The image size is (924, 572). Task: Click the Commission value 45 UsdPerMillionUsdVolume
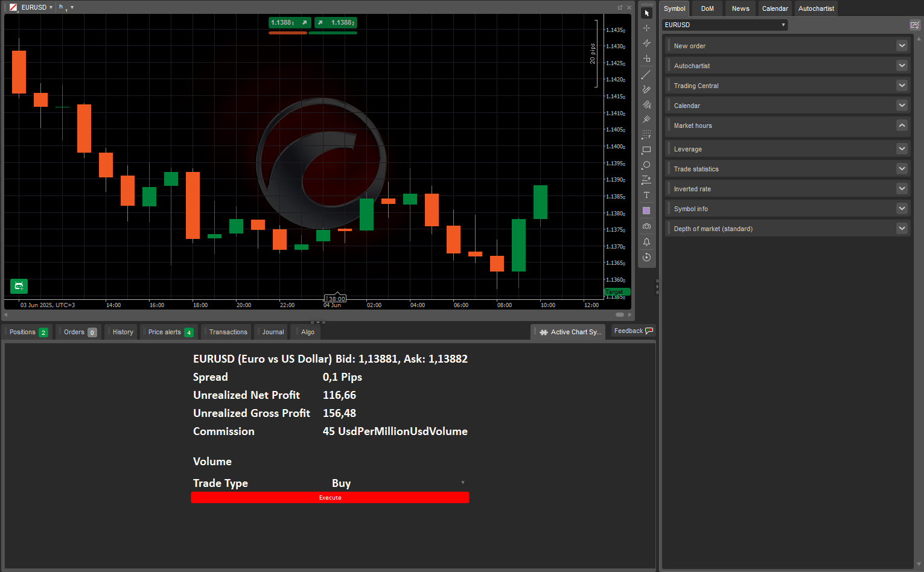[395, 431]
